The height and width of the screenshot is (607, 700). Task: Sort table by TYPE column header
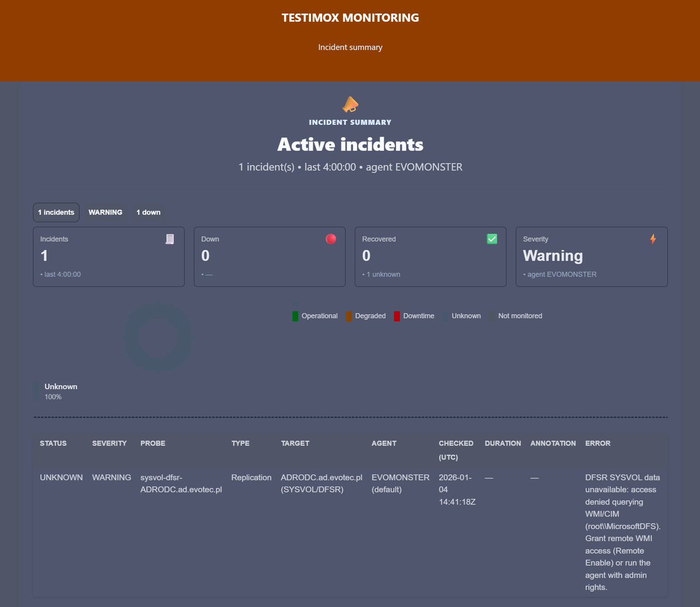click(x=240, y=443)
